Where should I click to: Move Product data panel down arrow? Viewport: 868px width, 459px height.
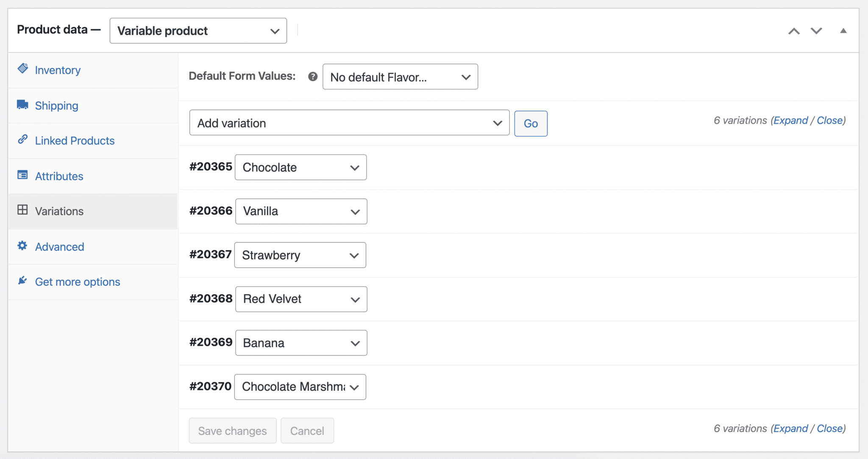click(x=816, y=31)
